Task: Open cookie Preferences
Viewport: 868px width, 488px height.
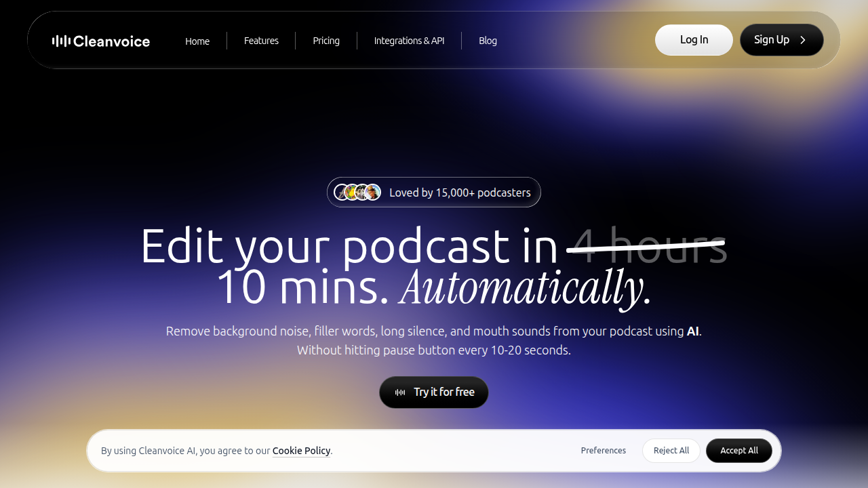Action: pos(604,451)
